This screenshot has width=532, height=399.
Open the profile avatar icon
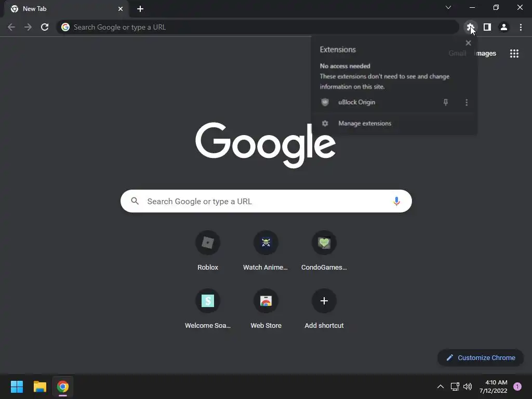[x=504, y=27]
